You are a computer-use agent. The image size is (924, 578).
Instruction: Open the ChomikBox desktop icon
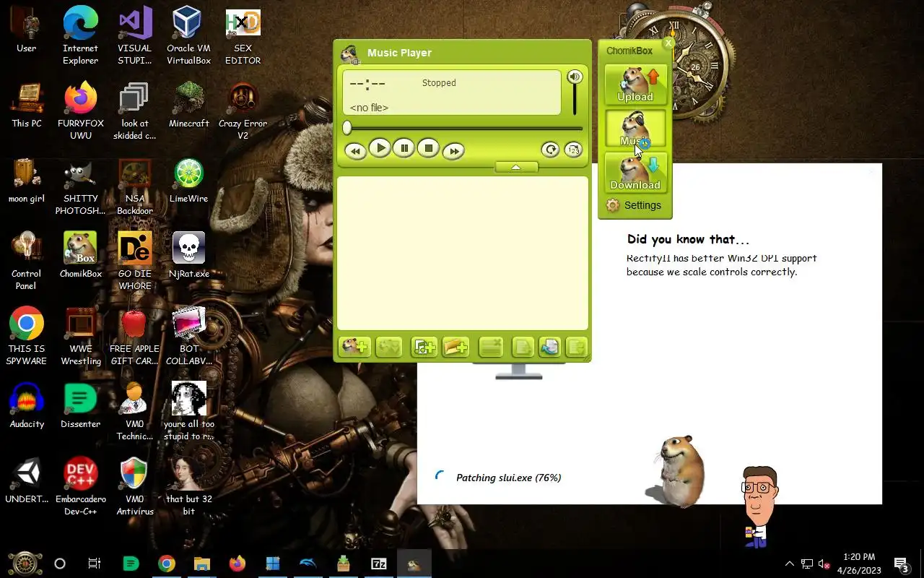[x=81, y=255]
